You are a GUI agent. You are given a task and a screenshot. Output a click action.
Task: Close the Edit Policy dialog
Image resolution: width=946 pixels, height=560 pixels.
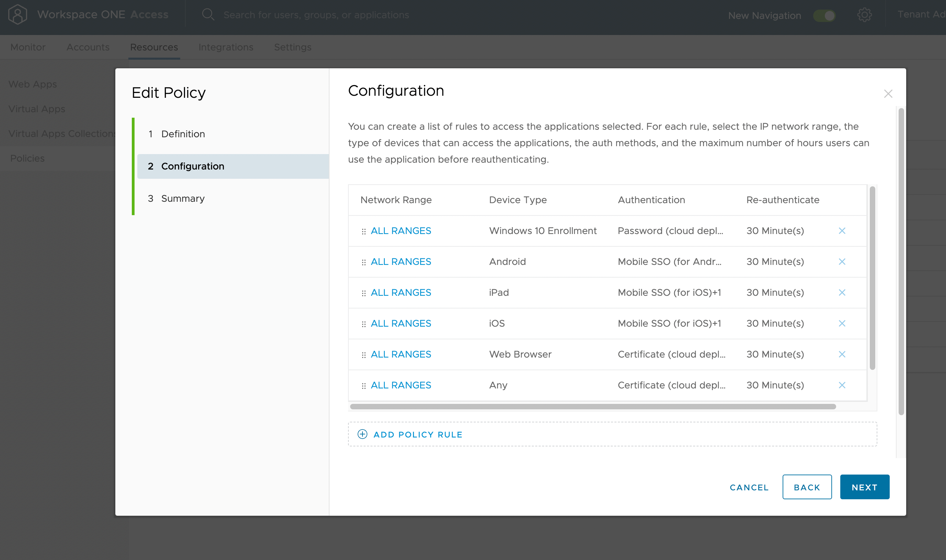click(888, 94)
